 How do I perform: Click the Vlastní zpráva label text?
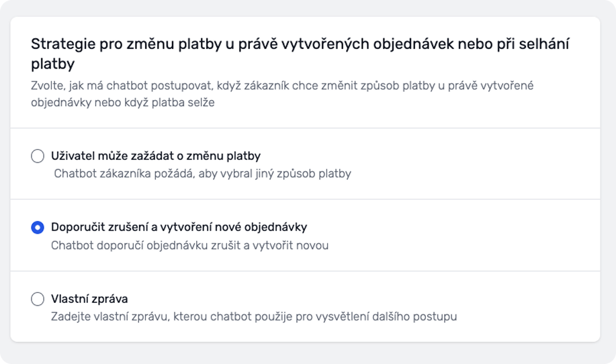89,299
